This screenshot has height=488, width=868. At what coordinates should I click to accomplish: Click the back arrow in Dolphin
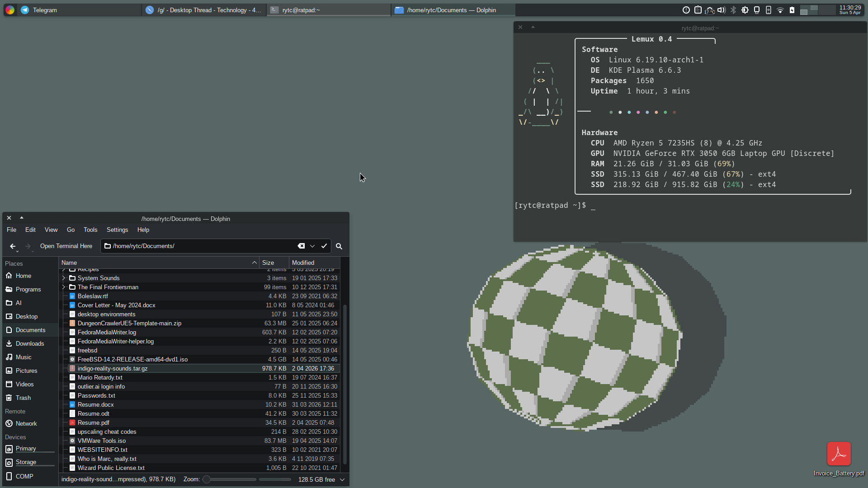click(x=13, y=246)
